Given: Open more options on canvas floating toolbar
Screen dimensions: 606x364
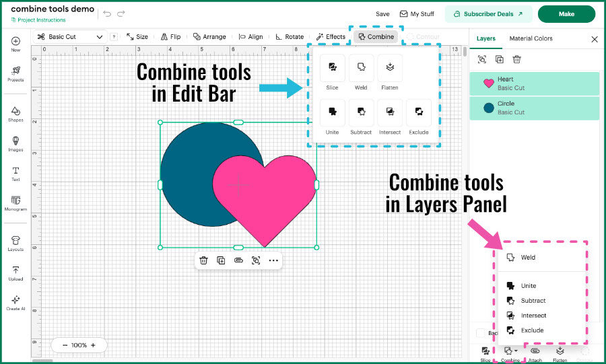Looking at the screenshot, I should click(x=273, y=260).
